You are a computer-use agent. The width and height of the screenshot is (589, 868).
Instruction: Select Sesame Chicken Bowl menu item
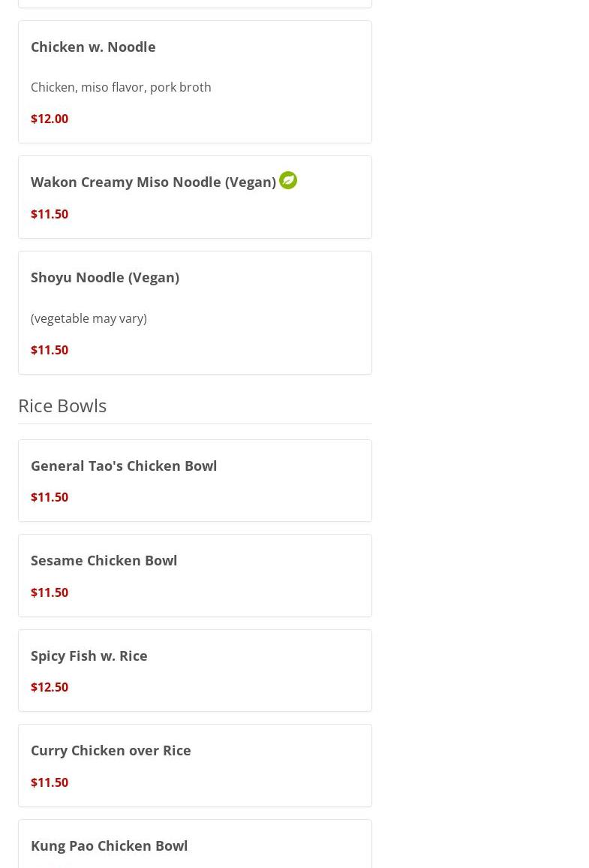click(x=194, y=576)
